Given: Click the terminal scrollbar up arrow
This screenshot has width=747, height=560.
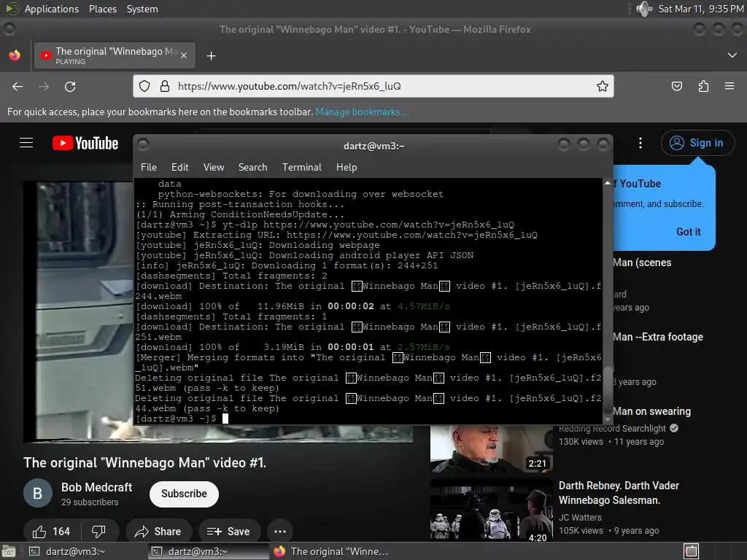Looking at the screenshot, I should (x=608, y=183).
